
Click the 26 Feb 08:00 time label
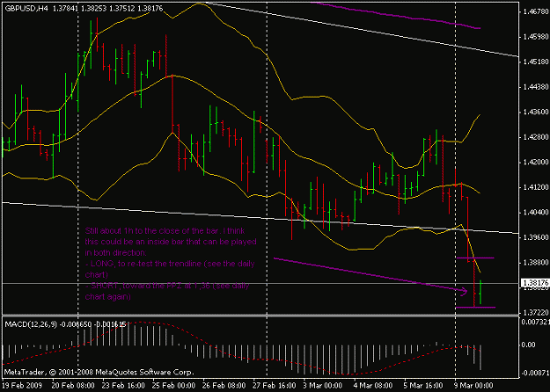(x=224, y=385)
